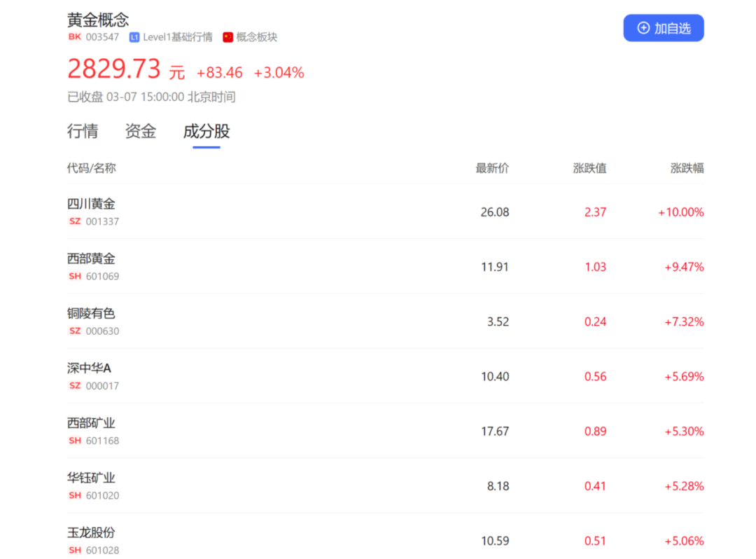Image resolution: width=756 pixels, height=559 pixels.
Task: Sort by 最新价 column header
Action: pos(492,168)
